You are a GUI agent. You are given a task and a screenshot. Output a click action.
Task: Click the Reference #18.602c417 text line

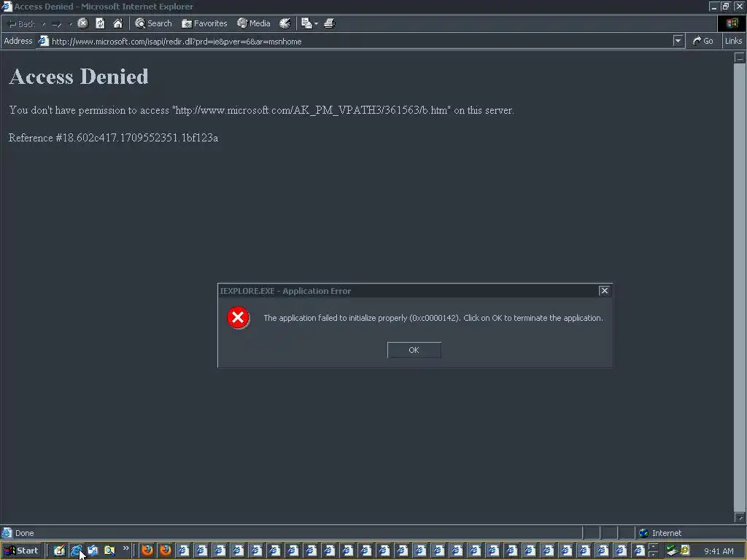point(113,138)
